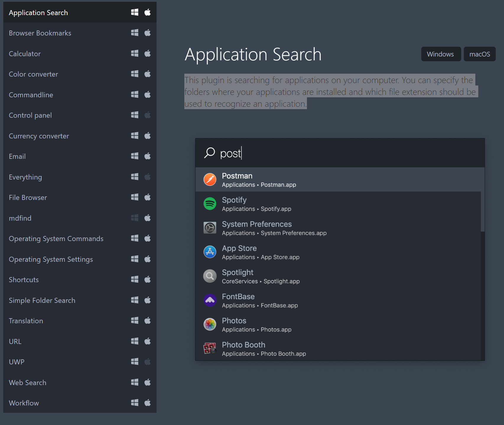This screenshot has height=425, width=504.
Task: Click Apple icon beside Calculator
Action: click(x=147, y=53)
